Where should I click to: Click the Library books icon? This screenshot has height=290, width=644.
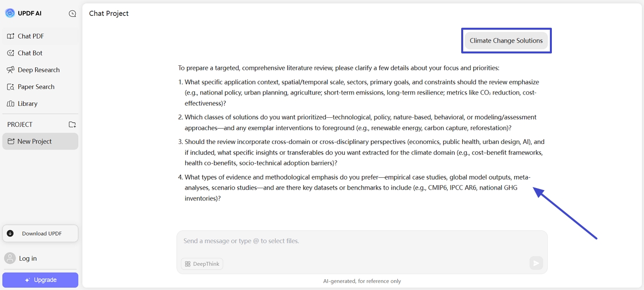coord(10,103)
